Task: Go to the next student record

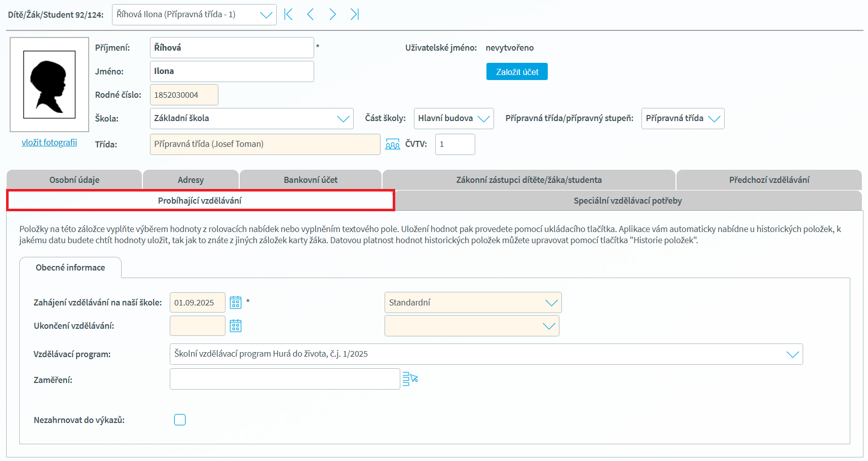Action: pyautogui.click(x=332, y=15)
